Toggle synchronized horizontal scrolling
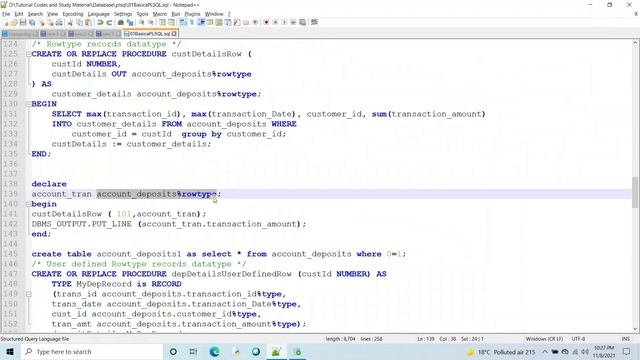Image resolution: width=640 pixels, height=360 pixels. point(171,22)
